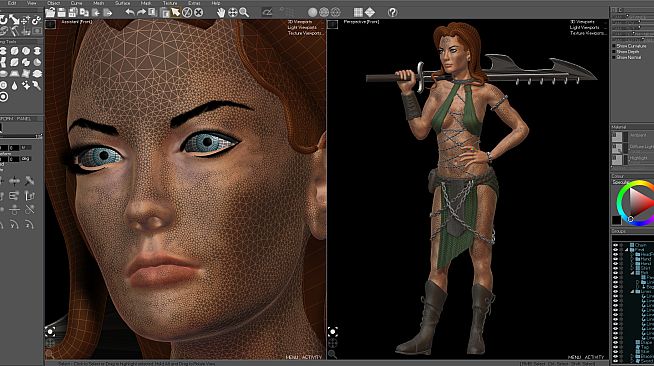654x366 pixels.
Task: Open the Mesh menu
Action: coord(98,3)
